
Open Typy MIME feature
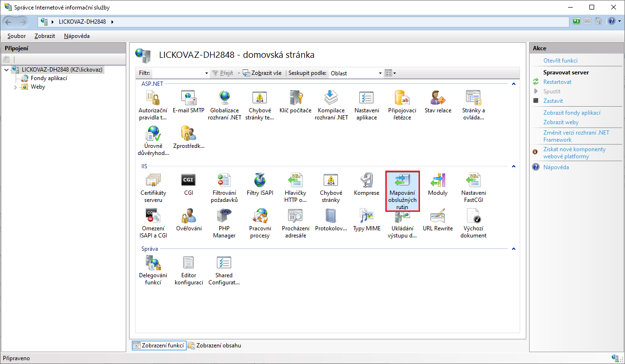(x=367, y=220)
